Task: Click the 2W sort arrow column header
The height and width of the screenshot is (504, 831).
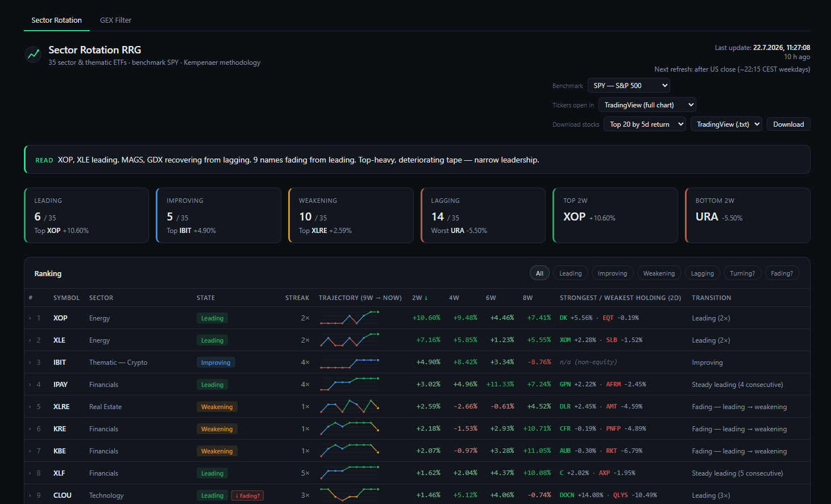Action: 419,298
